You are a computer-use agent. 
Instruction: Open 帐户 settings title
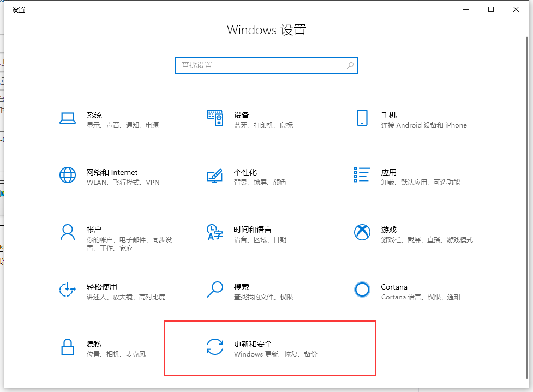coord(94,230)
